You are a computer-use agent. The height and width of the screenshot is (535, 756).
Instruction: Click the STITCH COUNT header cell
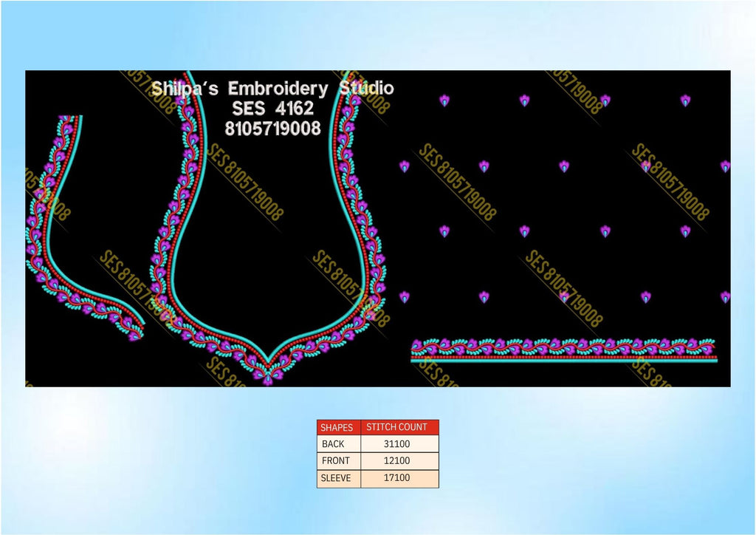pos(399,427)
